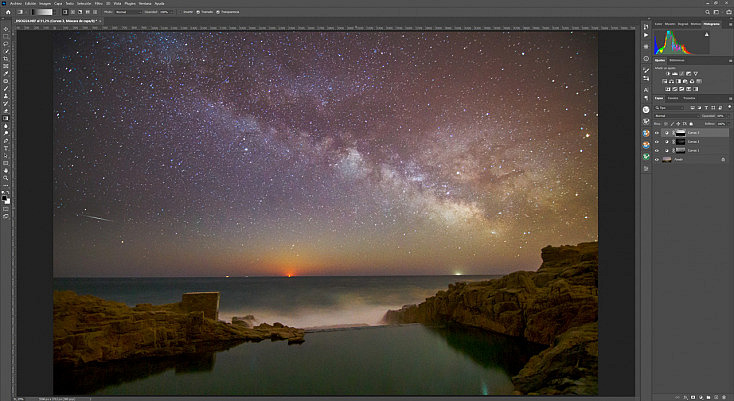
Task: Select the Crop tool
Action: [x=5, y=59]
